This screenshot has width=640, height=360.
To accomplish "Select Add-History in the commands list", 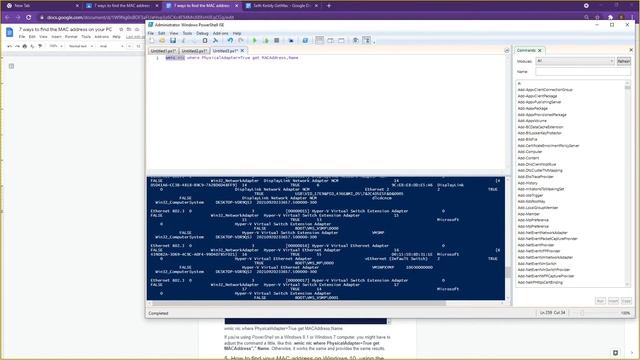I will pos(528,183).
